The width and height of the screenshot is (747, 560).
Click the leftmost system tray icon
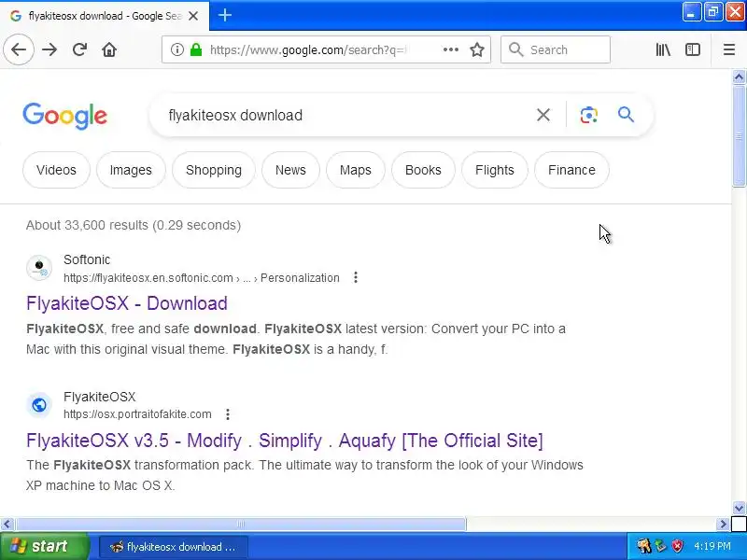click(644, 546)
